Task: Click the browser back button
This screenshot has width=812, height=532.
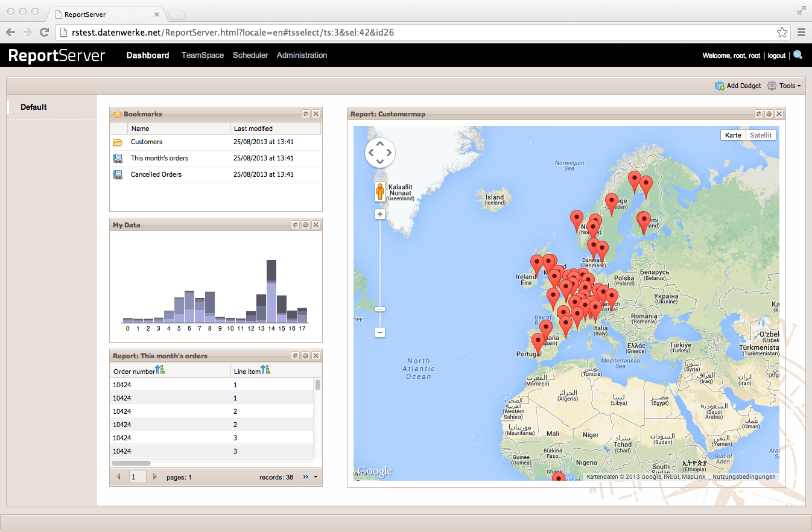Action: pyautogui.click(x=10, y=32)
